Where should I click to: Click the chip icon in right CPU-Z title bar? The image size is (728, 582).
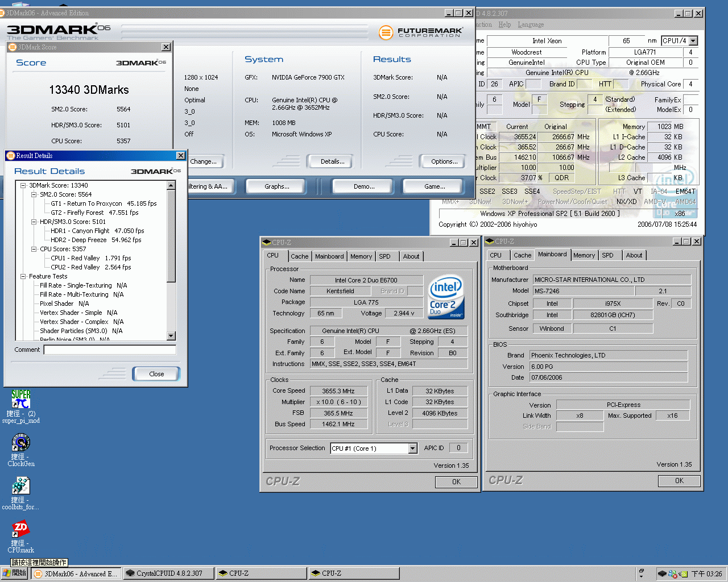pyautogui.click(x=489, y=242)
